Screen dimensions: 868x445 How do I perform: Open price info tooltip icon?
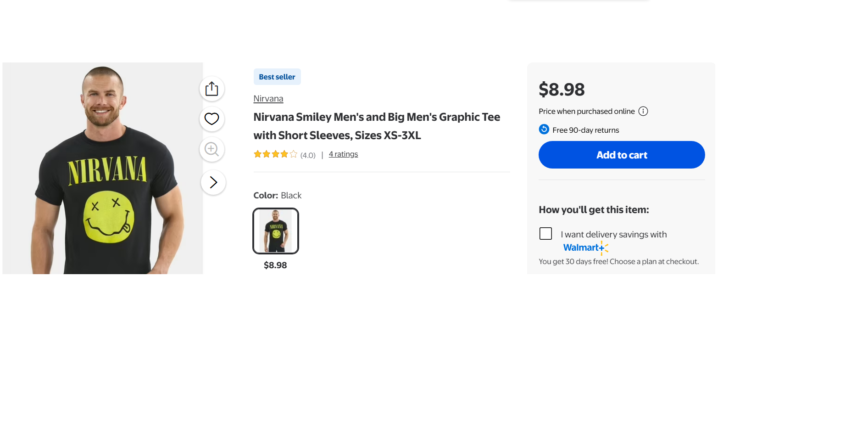pyautogui.click(x=643, y=111)
